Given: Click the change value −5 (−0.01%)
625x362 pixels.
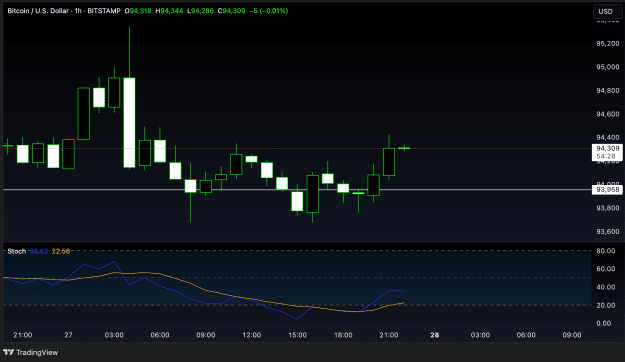Looking at the screenshot, I should 268,11.
